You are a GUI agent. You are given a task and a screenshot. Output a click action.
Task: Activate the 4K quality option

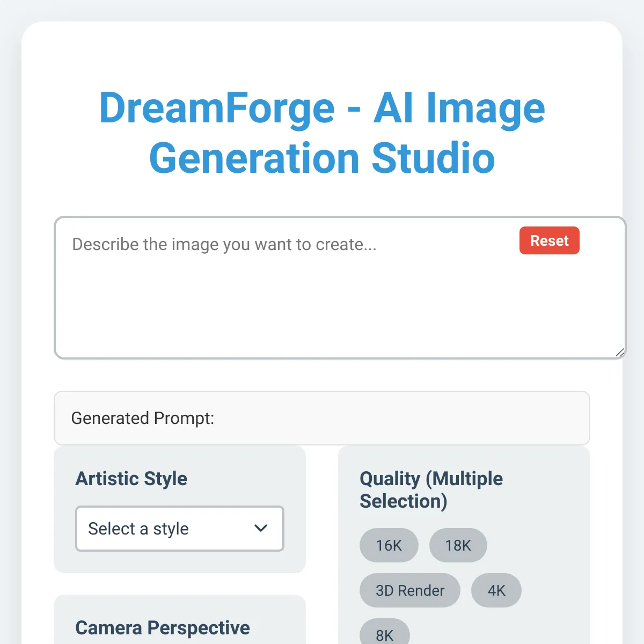[x=496, y=590]
